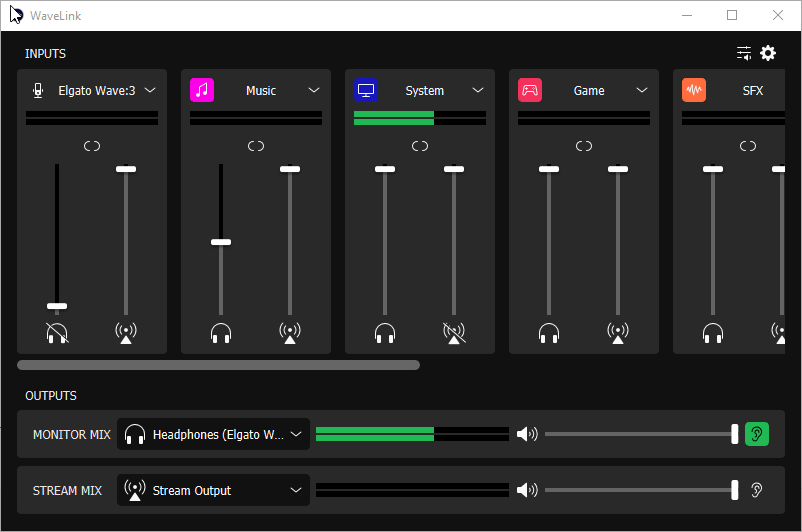This screenshot has width=802, height=532.
Task: Click the WaveLink app logo in title bar
Action: click(16, 15)
